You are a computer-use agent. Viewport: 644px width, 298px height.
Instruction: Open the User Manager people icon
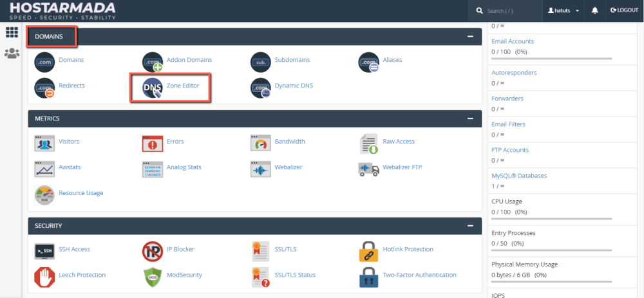(x=12, y=53)
